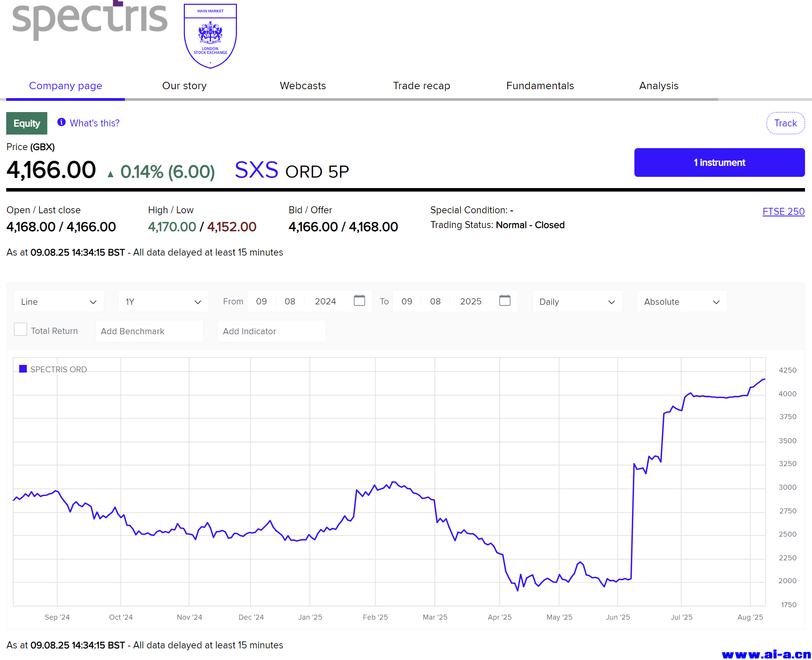Click the Open / Last close value 4,168.00 / 4,166.00

(61, 227)
